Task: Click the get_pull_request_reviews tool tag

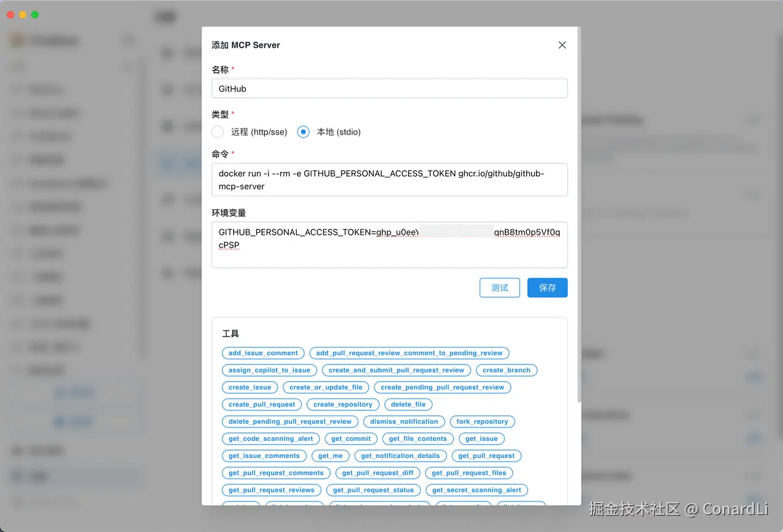Action: [x=272, y=490]
